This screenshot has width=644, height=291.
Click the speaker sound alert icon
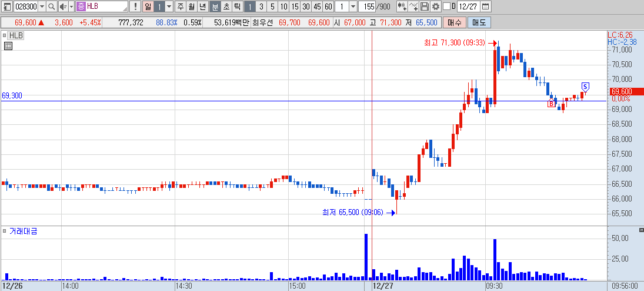(62, 6)
